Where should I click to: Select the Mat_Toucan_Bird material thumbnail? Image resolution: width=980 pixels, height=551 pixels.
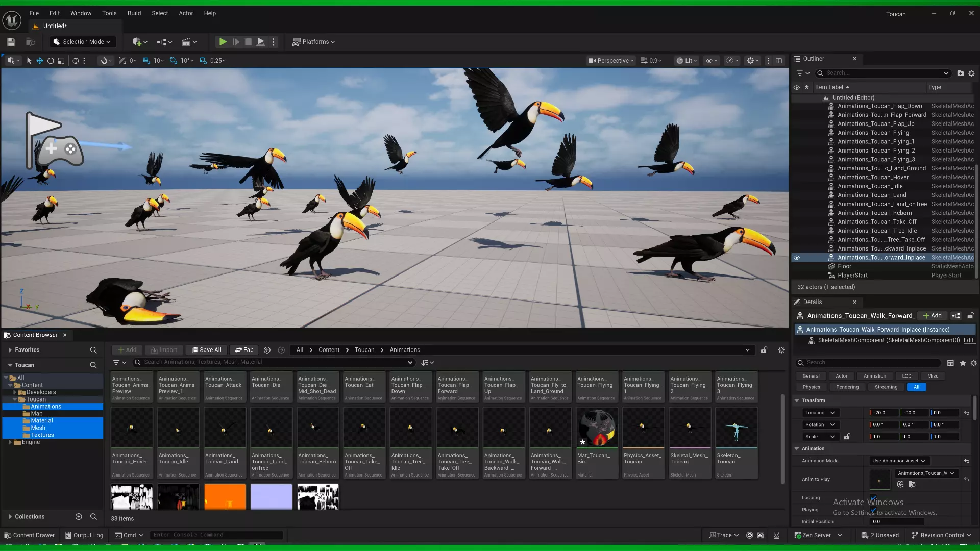coord(597,428)
